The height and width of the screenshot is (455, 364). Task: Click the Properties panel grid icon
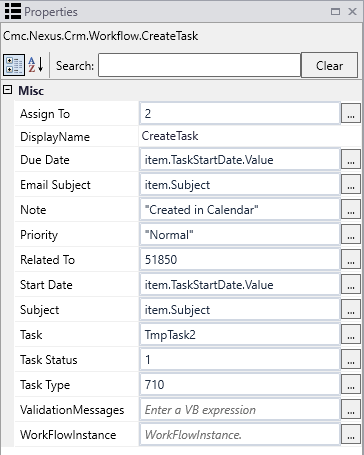(13, 11)
